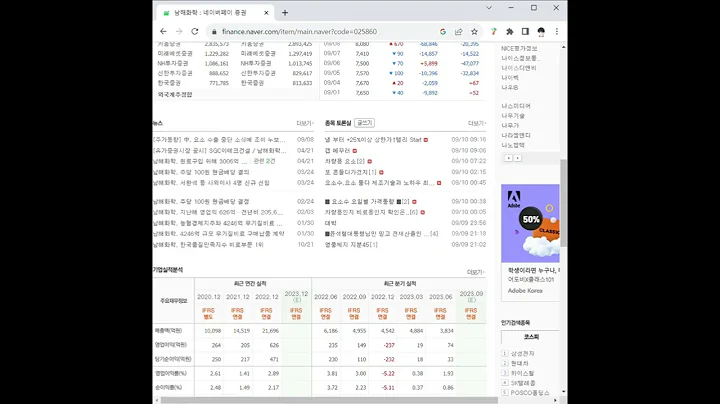
Task: Open Chrome's three-dot menu
Action: tap(557, 32)
